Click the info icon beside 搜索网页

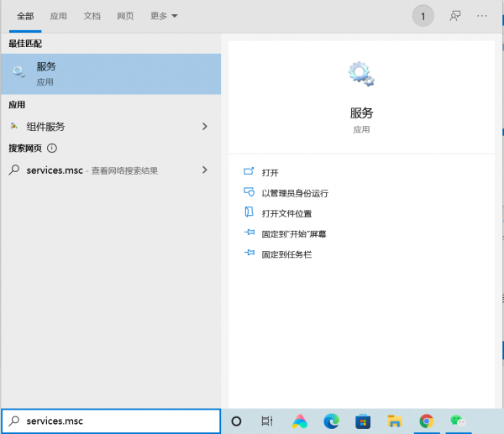click(52, 148)
